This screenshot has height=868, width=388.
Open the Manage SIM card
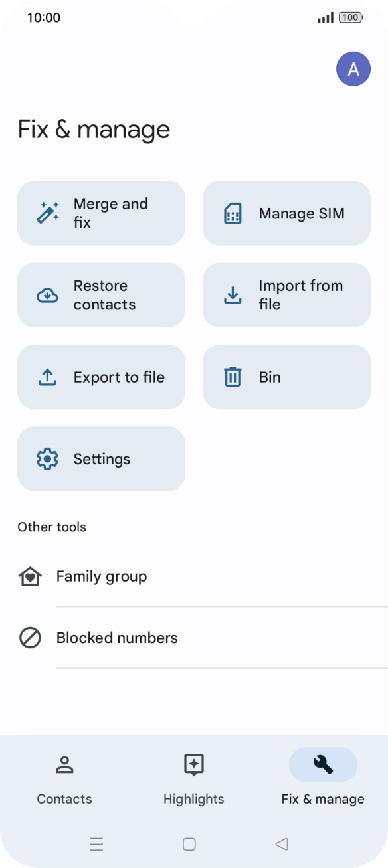(x=286, y=213)
